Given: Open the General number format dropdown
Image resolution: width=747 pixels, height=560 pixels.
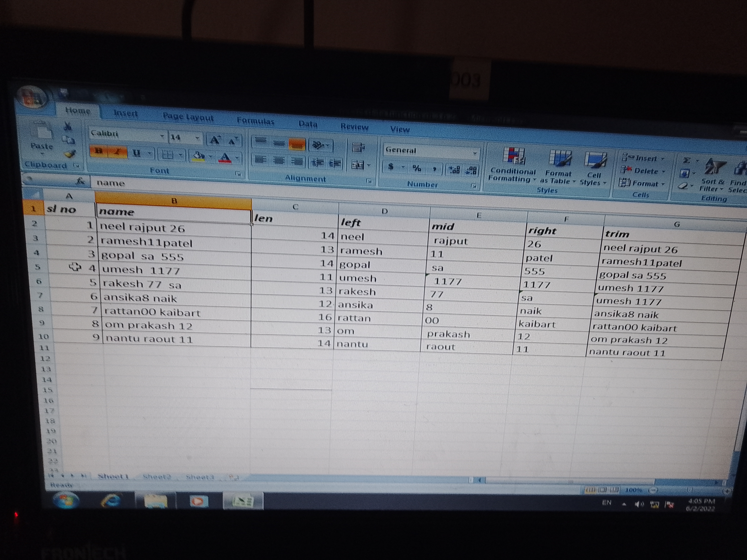Looking at the screenshot, I should coord(474,153).
